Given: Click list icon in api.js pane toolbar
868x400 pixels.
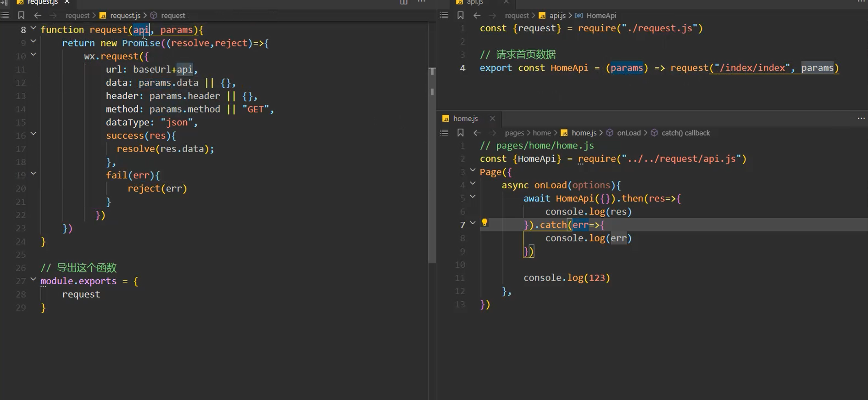Looking at the screenshot, I should [444, 15].
